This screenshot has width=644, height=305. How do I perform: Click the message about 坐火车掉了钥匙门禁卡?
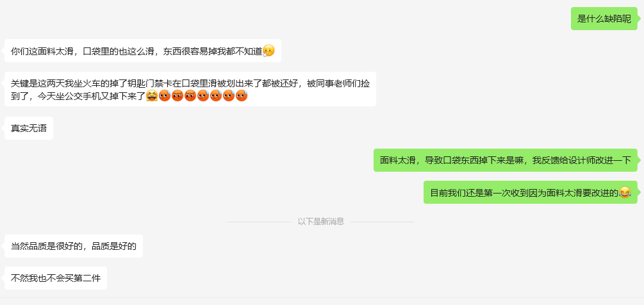pos(190,90)
